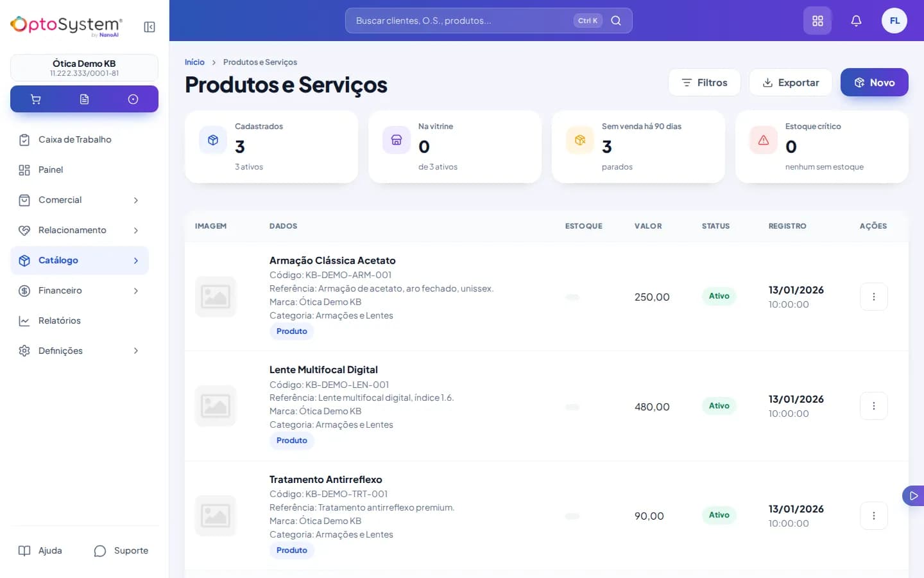Image resolution: width=924 pixels, height=578 pixels.
Task: Click Ativo badge for Lente Multifocal Digital
Action: point(719,405)
